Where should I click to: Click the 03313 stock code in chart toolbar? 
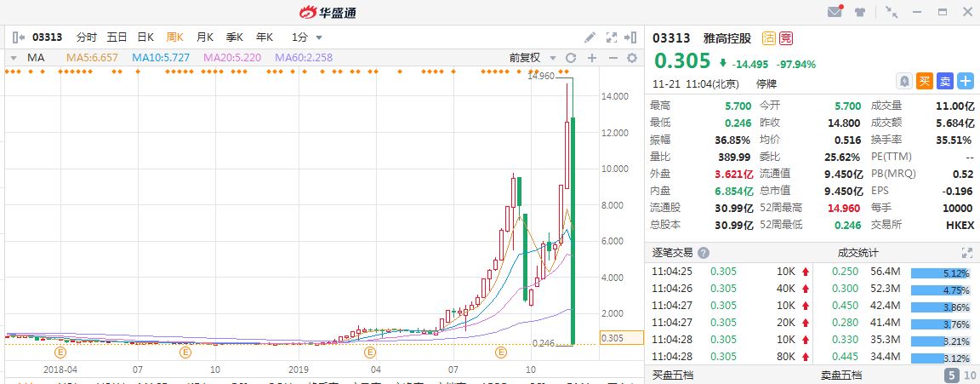point(48,37)
